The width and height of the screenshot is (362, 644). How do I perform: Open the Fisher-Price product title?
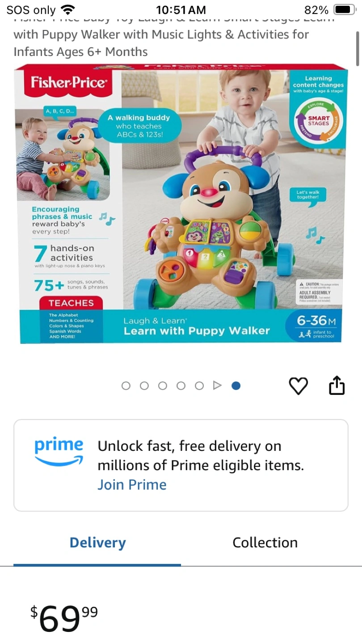coord(161,38)
